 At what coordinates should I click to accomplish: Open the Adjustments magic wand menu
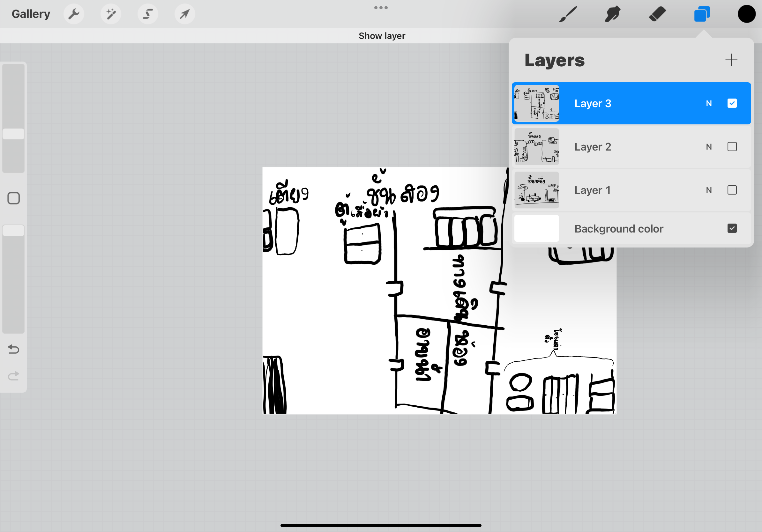pos(111,14)
